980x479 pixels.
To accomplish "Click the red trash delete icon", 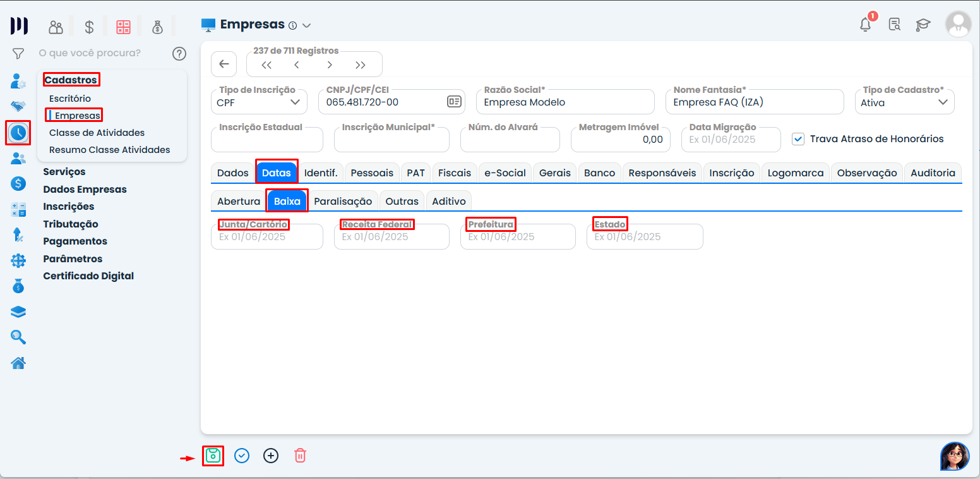I will pos(301,456).
